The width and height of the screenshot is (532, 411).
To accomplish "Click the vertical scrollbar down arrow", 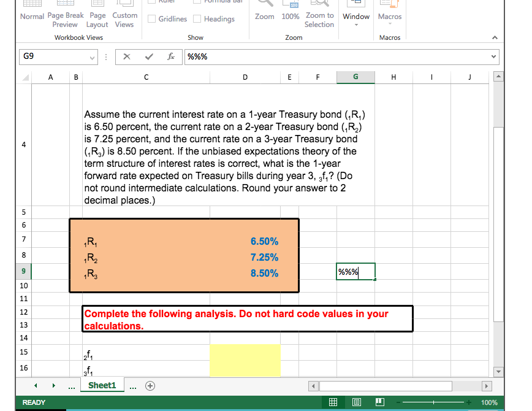I will pos(498,371).
